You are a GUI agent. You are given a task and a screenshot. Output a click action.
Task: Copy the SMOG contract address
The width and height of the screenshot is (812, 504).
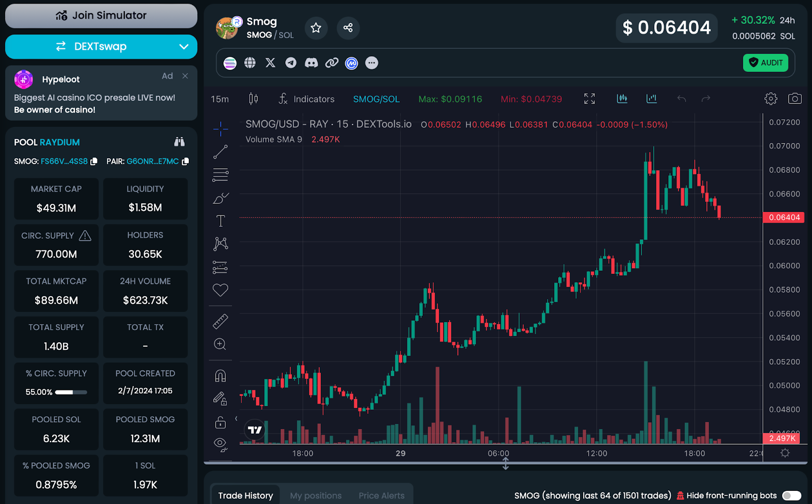(x=94, y=161)
